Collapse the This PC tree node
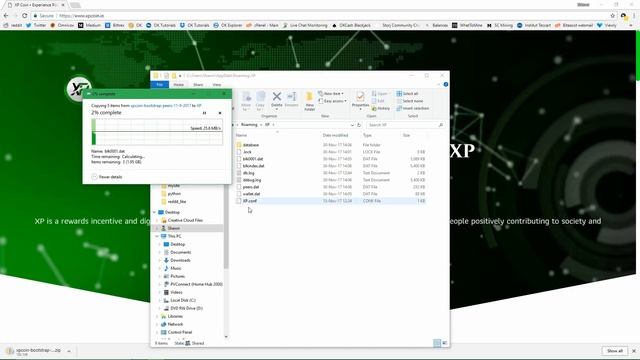 click(157, 236)
